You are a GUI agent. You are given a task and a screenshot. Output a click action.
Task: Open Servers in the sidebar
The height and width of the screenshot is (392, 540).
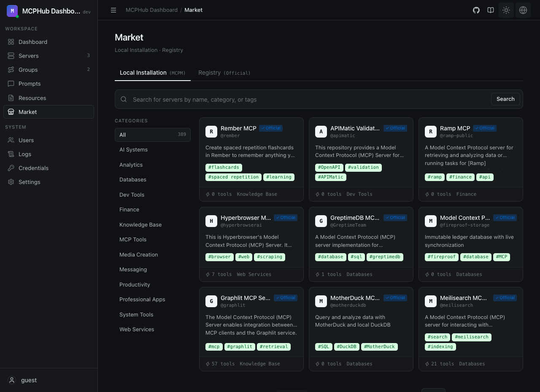click(49, 56)
